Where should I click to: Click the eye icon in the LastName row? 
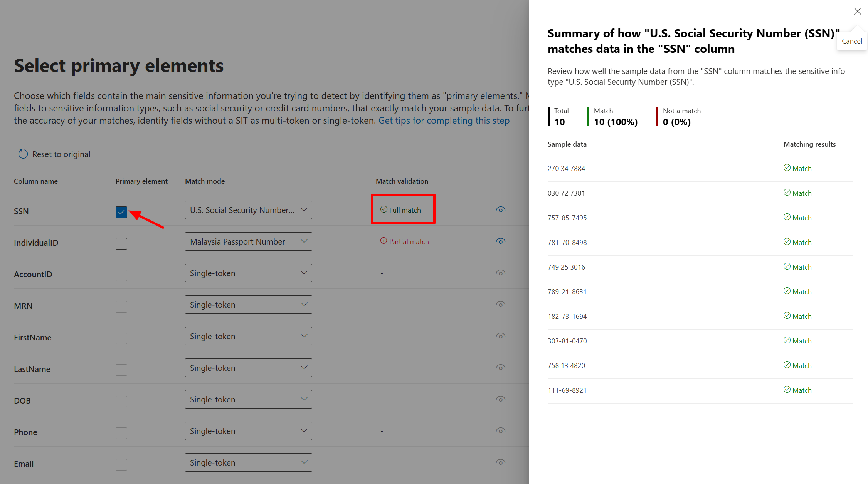coord(500,367)
